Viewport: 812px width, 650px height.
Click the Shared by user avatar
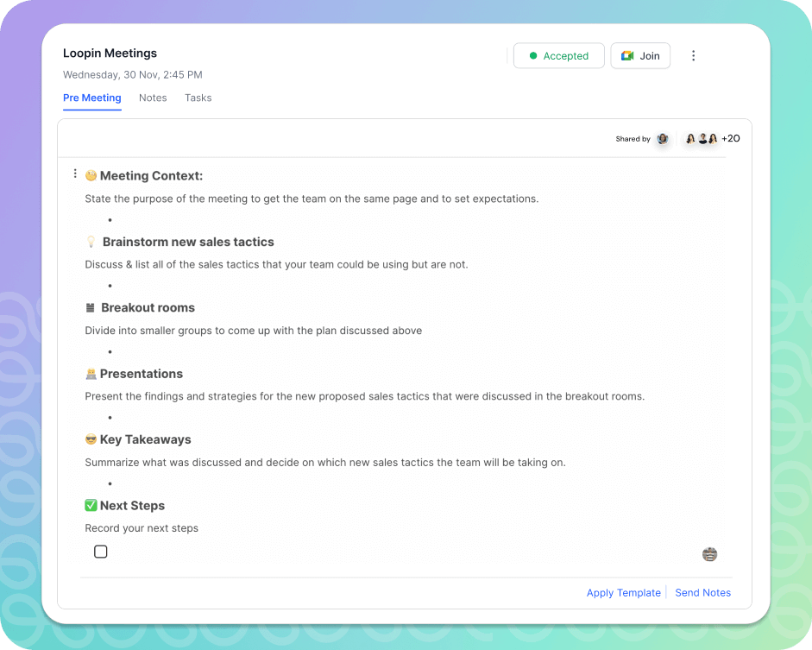(663, 139)
